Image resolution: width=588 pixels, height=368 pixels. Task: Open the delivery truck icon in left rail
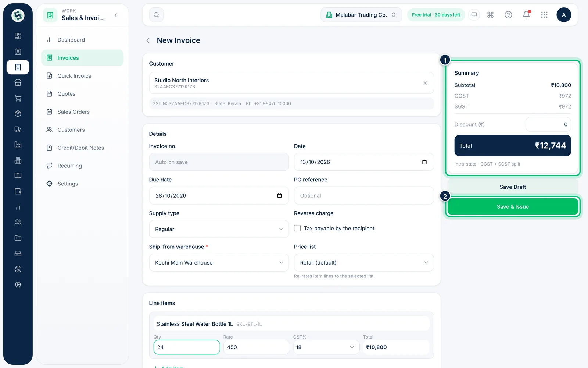18,129
